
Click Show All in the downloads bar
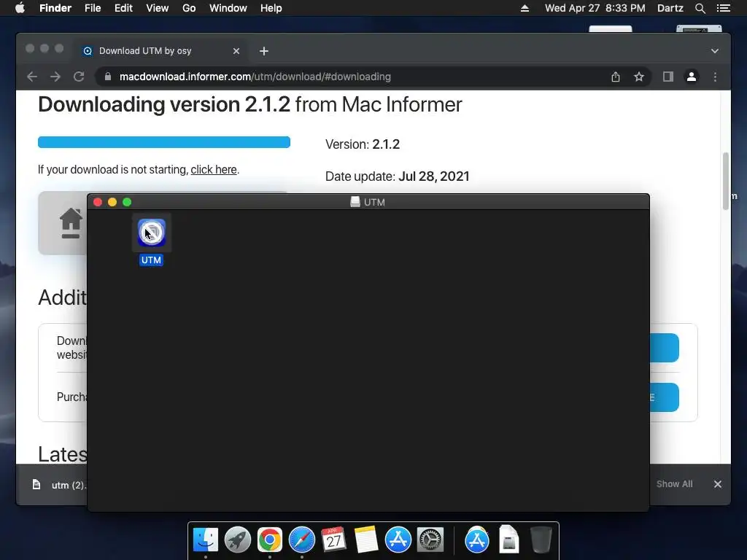675,484
